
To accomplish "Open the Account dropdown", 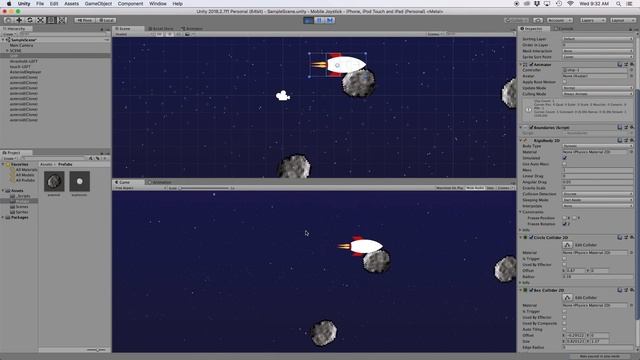I will tap(559, 20).
